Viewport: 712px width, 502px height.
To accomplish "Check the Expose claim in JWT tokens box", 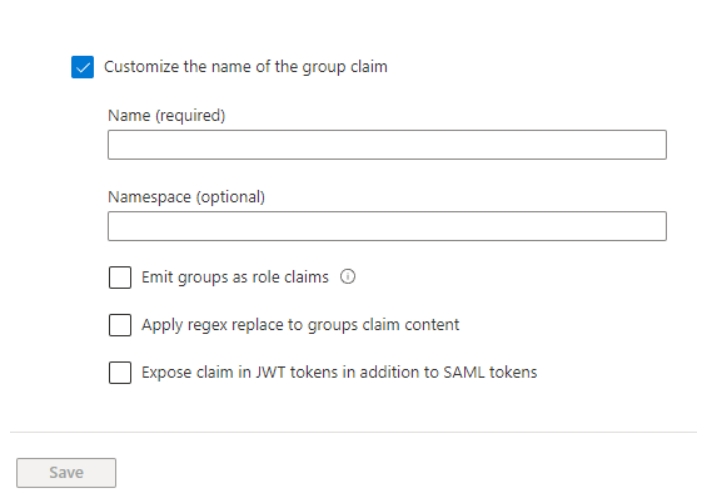I will click(119, 372).
